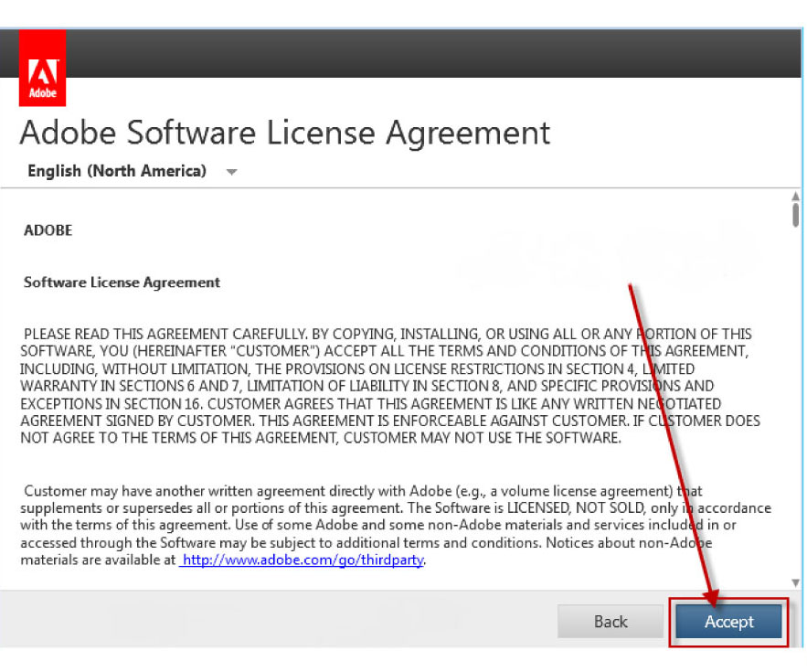The image size is (807, 672).
Task: Click the bold Software License Agreement subheading
Action: tap(122, 283)
